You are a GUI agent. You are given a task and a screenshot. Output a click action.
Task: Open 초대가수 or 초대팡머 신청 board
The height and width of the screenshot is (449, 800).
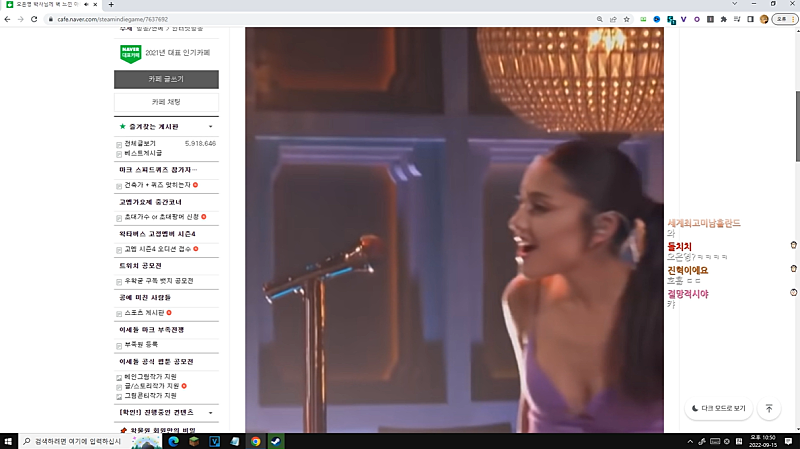(161, 217)
